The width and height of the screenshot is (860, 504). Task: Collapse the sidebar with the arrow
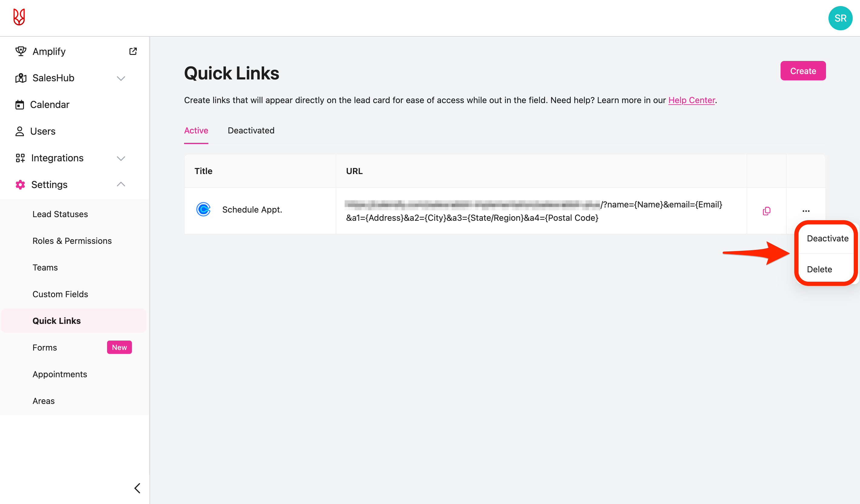point(137,488)
